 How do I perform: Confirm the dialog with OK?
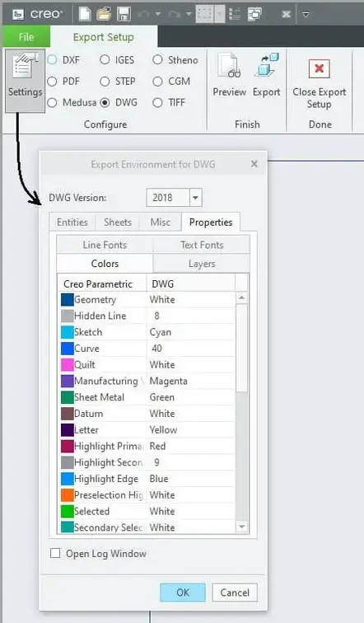(183, 593)
